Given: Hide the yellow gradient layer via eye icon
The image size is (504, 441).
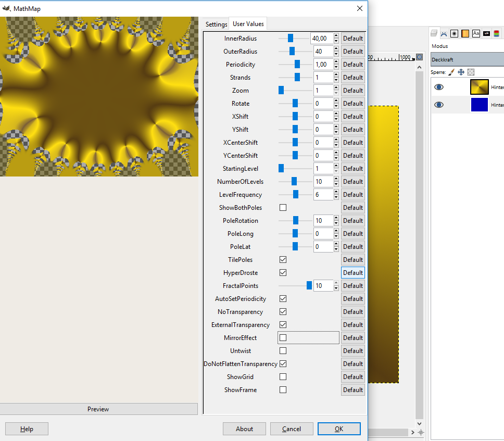Looking at the screenshot, I should point(439,87).
